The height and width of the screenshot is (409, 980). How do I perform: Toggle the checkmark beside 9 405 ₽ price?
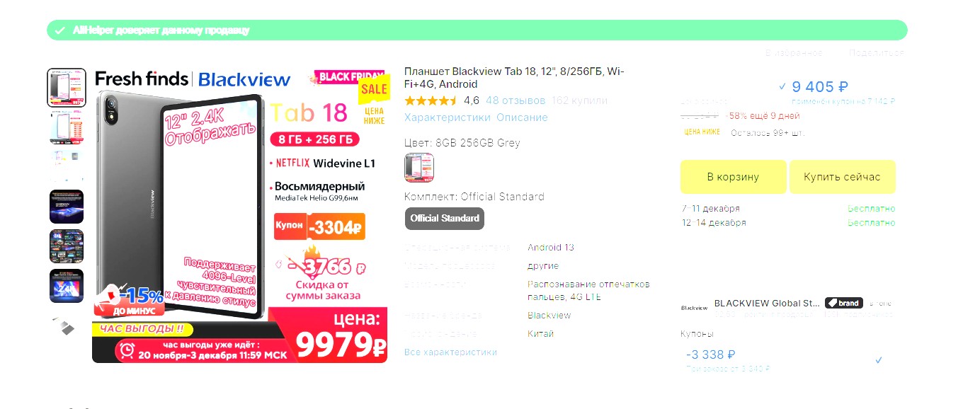pyautogui.click(x=782, y=86)
